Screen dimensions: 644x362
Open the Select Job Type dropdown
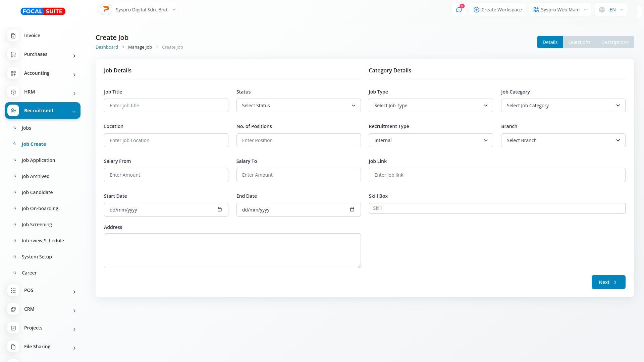(431, 106)
